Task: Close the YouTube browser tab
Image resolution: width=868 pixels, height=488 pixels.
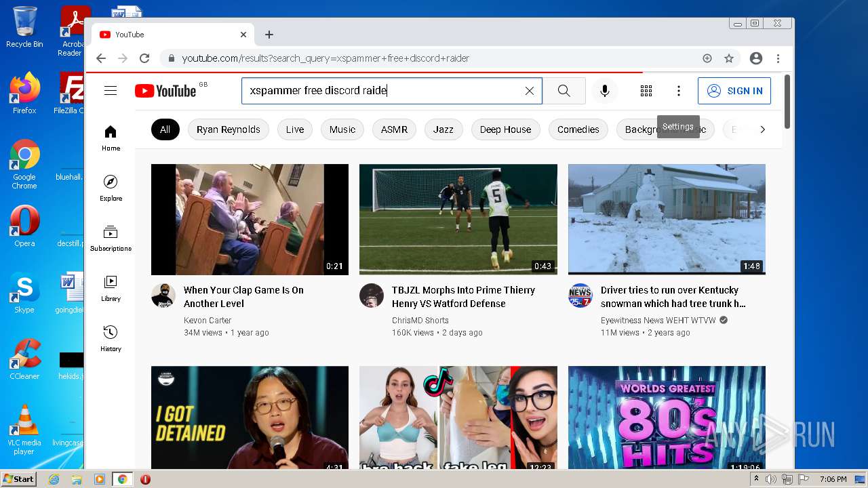Action: [243, 35]
